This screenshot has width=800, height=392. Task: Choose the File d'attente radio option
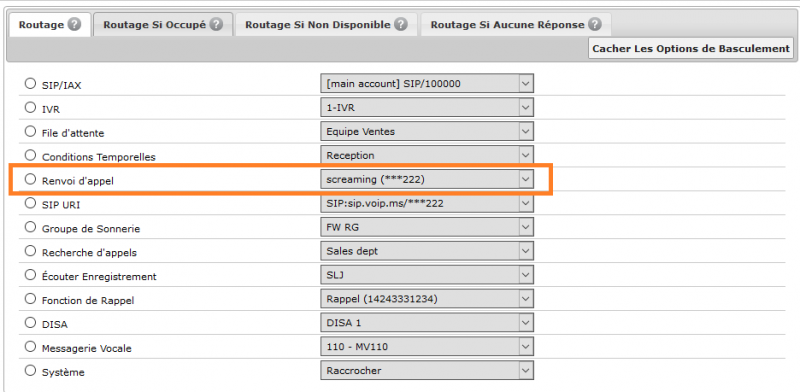[31, 131]
